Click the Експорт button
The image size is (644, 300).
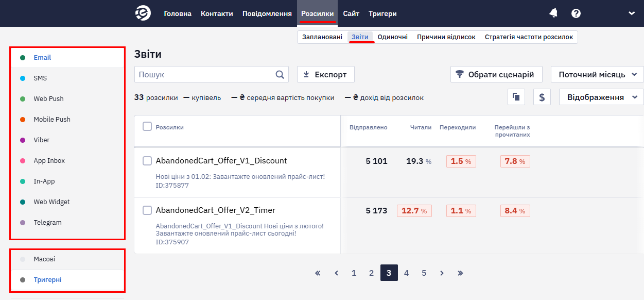pyautogui.click(x=326, y=74)
